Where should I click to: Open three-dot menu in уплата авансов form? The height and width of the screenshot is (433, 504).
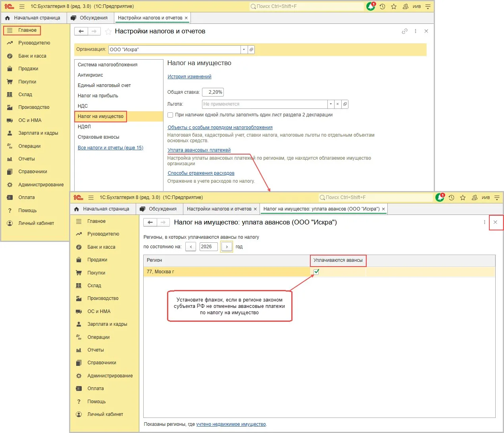pos(485,222)
